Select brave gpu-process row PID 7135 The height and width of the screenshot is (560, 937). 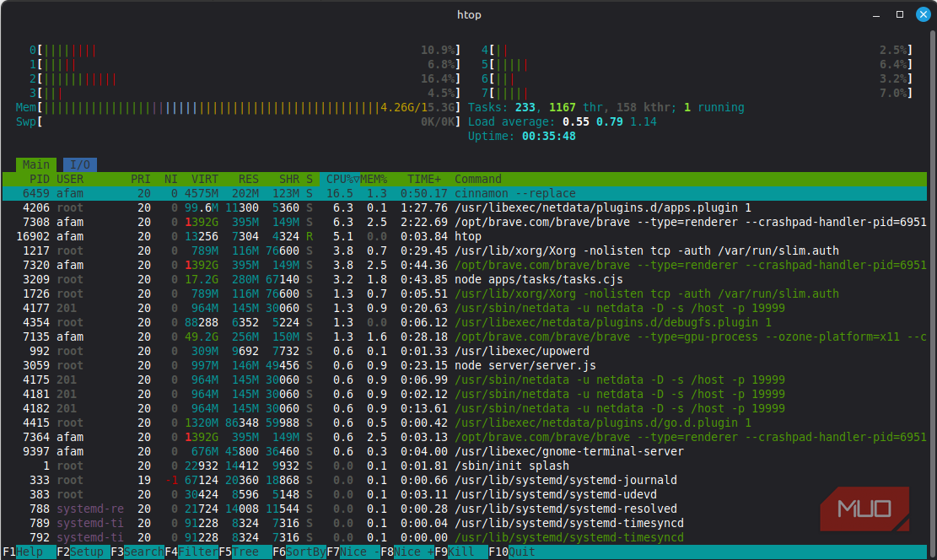click(465, 337)
